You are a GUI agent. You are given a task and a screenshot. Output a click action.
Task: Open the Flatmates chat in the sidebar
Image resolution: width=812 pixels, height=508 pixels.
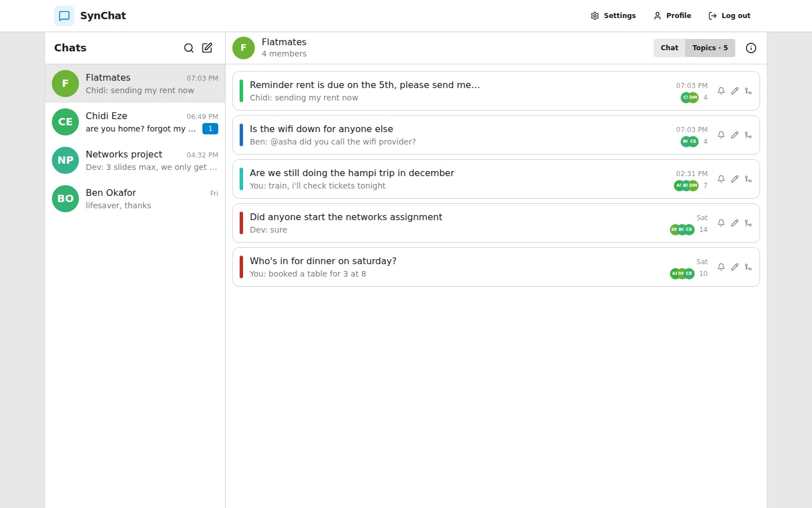click(x=135, y=84)
